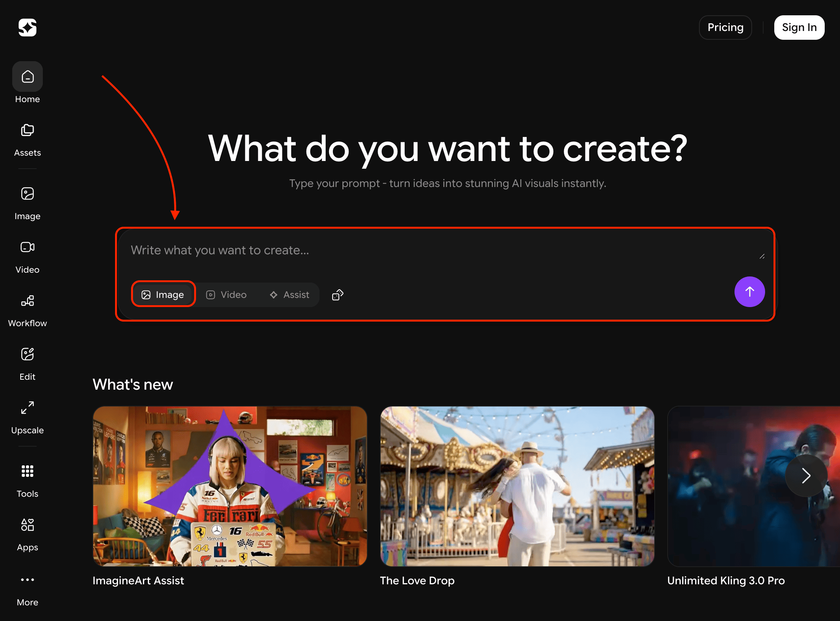This screenshot has height=621, width=840.
Task: Open the Edit tool in sidebar
Action: [28, 364]
